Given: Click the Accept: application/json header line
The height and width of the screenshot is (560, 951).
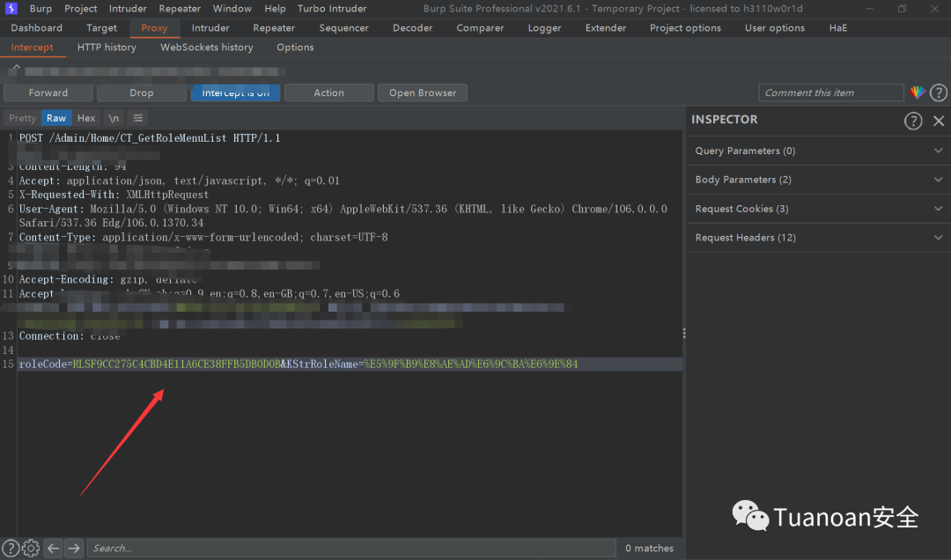Looking at the screenshot, I should (180, 181).
